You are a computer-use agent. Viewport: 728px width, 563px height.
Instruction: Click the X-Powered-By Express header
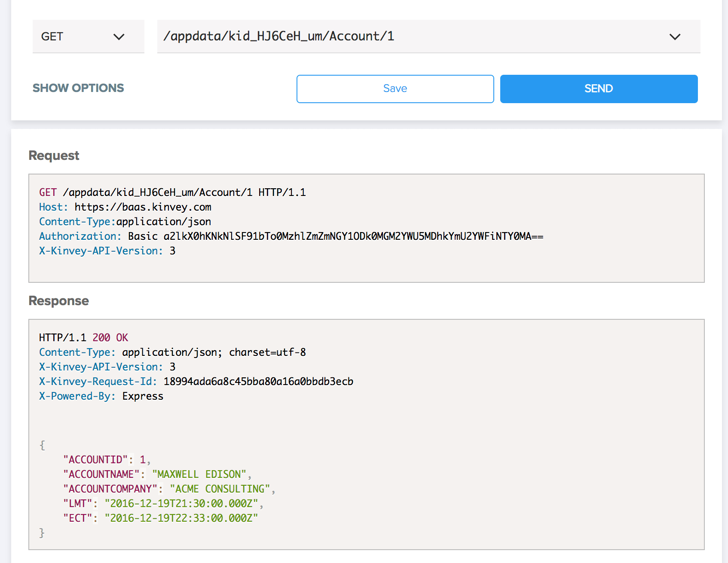pyautogui.click(x=101, y=396)
